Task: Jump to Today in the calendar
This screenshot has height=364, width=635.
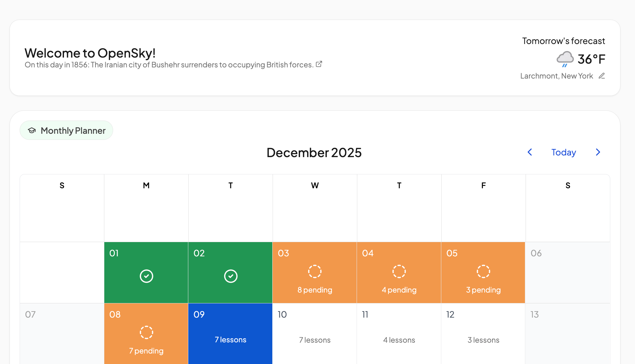Action: point(564,152)
